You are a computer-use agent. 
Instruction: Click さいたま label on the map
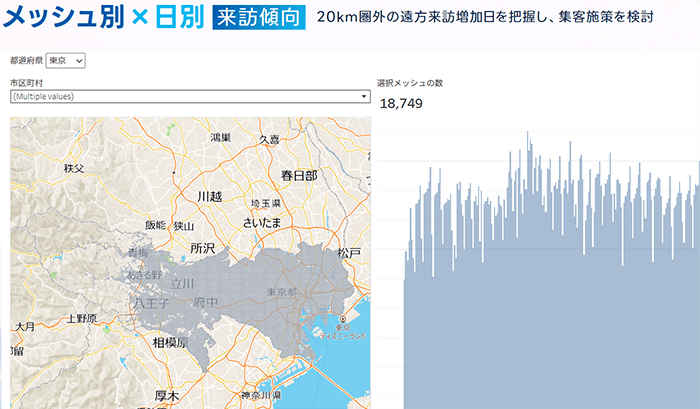(262, 222)
